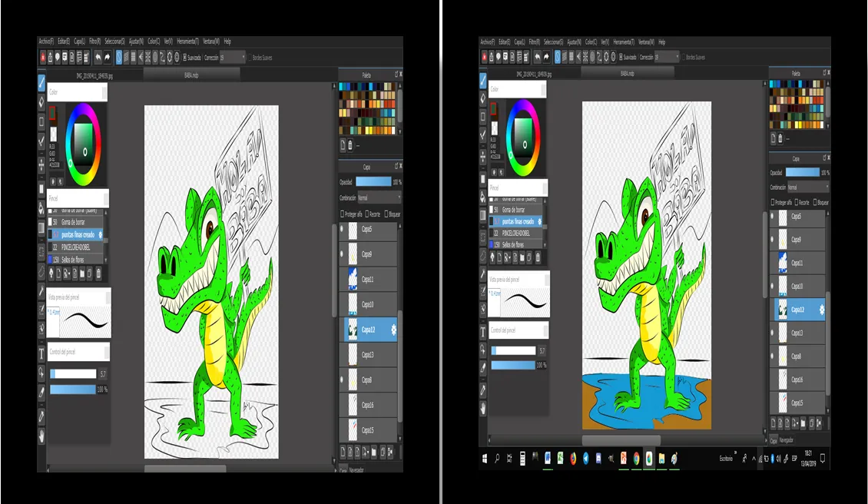Check Bloquear in right window
The height and width of the screenshot is (504, 868).
[815, 202]
